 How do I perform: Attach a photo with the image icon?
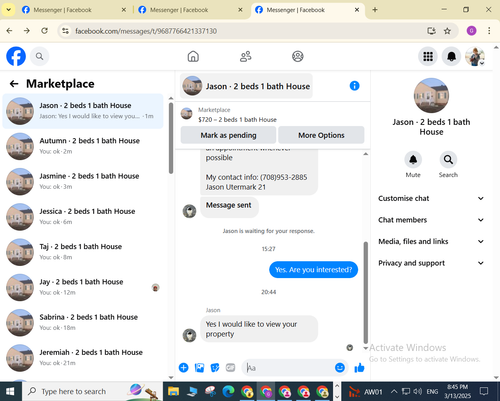[199, 368]
